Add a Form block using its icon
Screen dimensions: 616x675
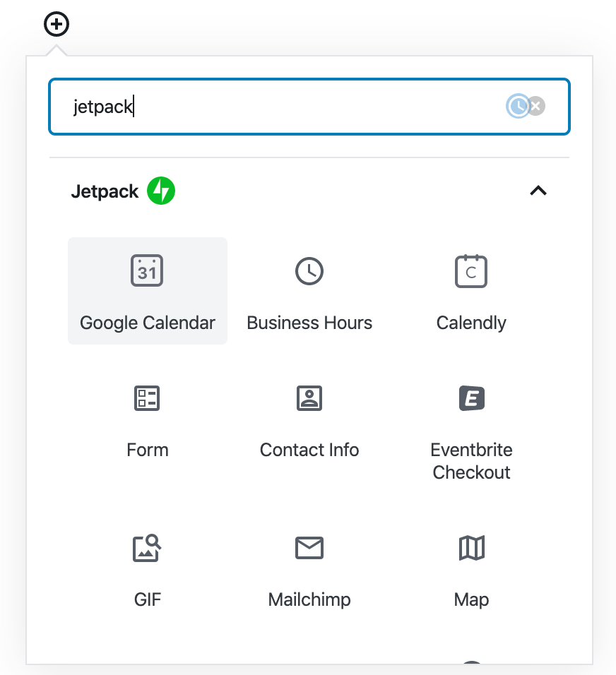(x=147, y=398)
